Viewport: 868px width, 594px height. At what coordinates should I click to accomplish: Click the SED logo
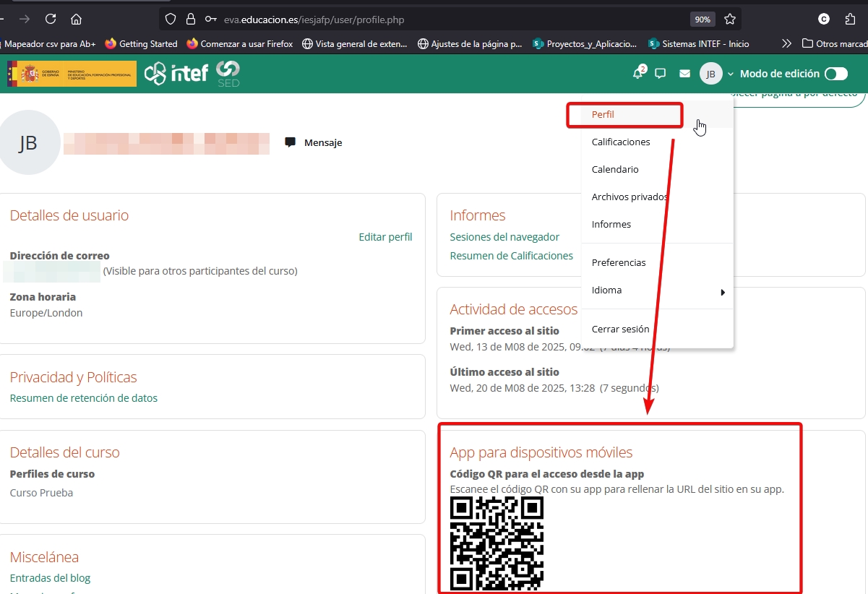tap(228, 73)
